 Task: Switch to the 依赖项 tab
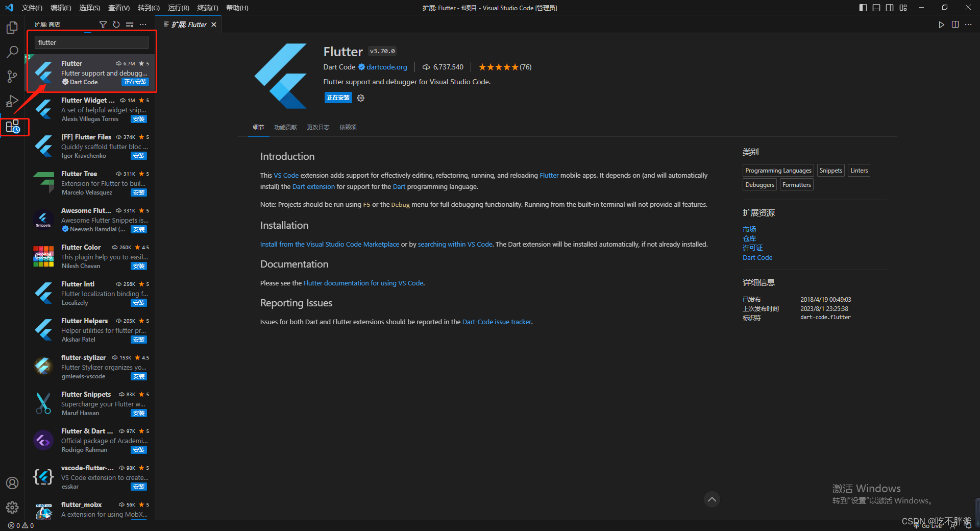(x=348, y=127)
